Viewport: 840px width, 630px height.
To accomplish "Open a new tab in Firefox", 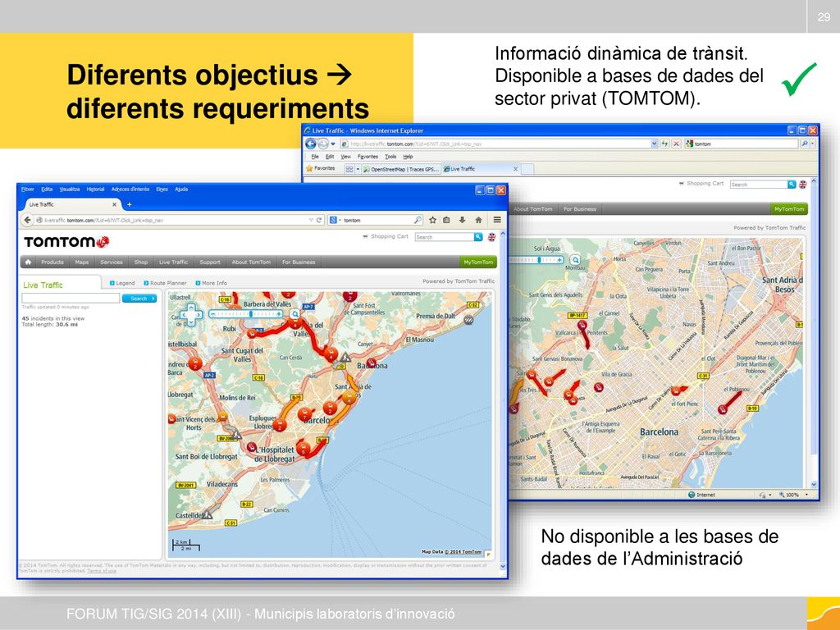I will point(129,204).
